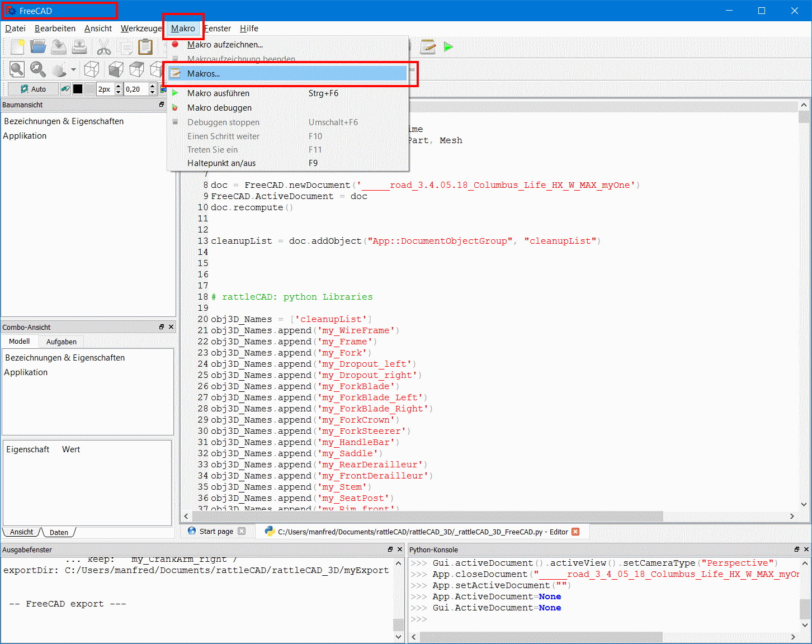Open the Hilfe menu

coord(249,29)
